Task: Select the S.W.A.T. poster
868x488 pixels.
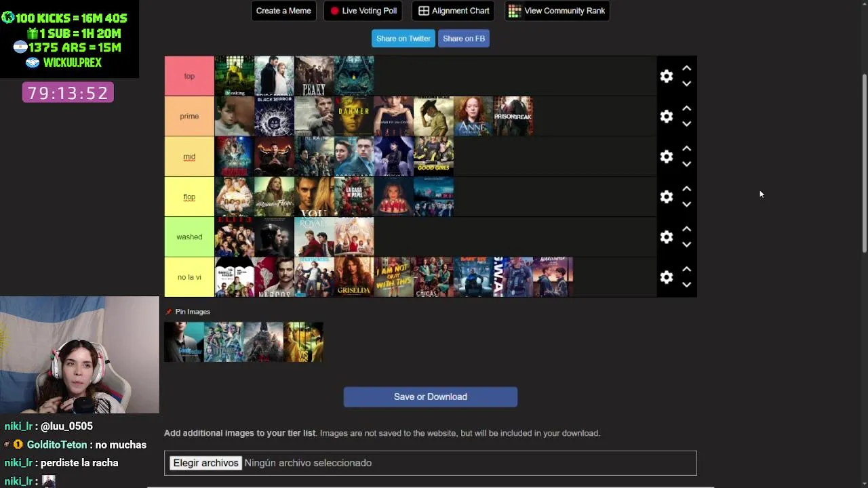Action: point(513,277)
